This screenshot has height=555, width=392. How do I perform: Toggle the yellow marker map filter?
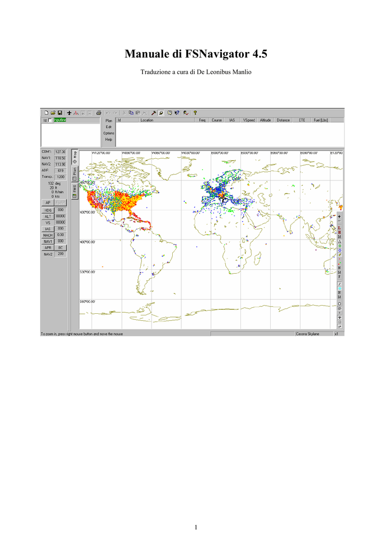(339, 255)
